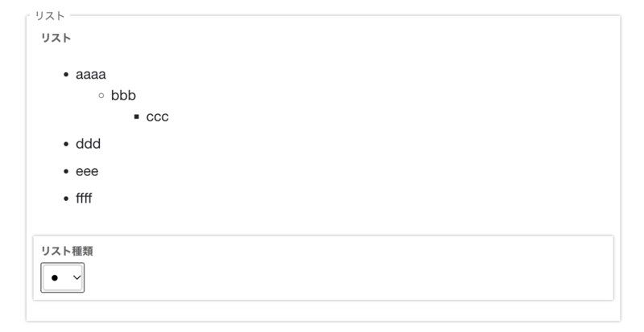Click the ddd list entry
Image resolution: width=644 pixels, height=332 pixels.
pos(88,145)
